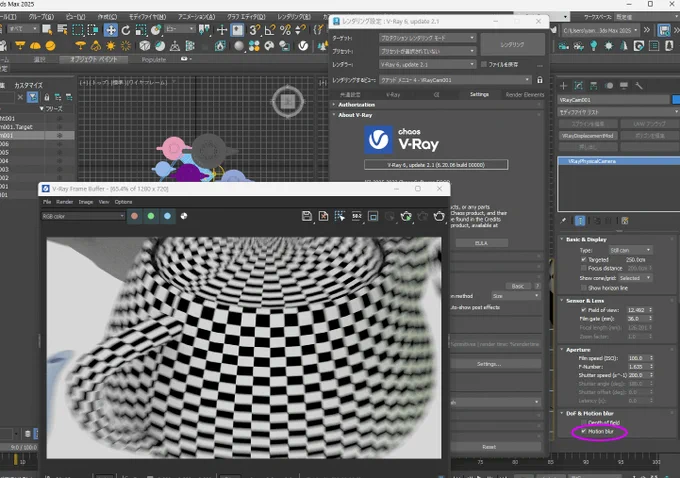Viewport: 680px width, 478px height.
Task: Open the Hierarchy panel icon
Action: tap(594, 86)
